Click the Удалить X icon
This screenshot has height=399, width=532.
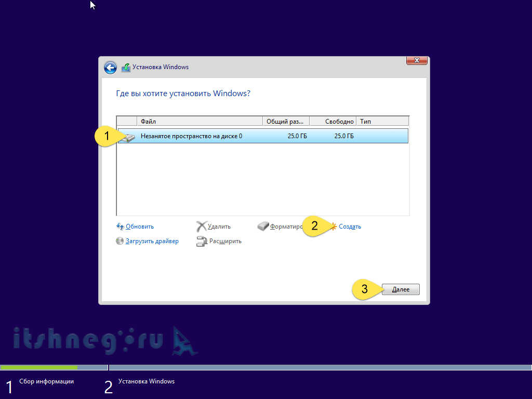(202, 227)
